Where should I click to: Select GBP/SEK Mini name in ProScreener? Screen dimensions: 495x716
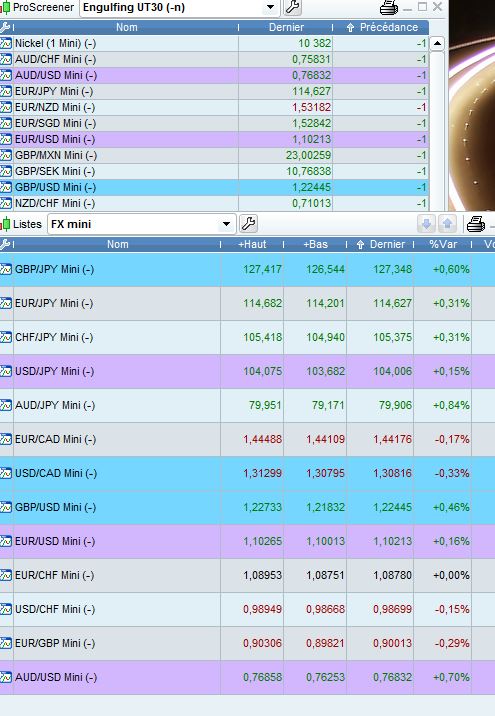tap(55, 171)
